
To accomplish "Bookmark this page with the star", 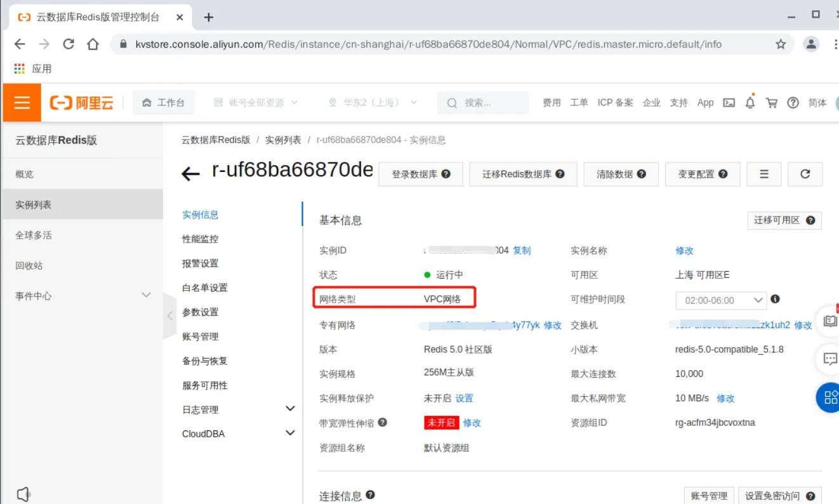I will click(x=781, y=44).
